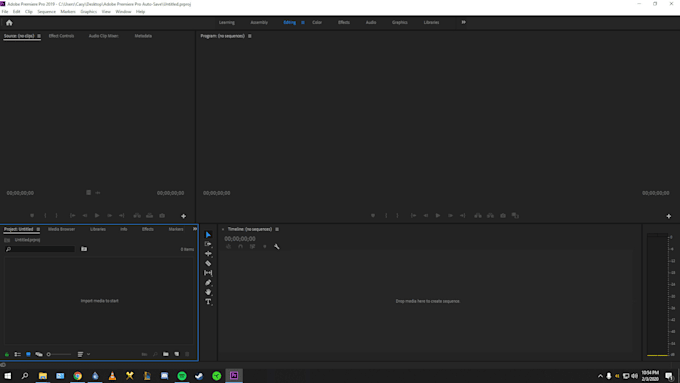Open Program panel hamburger menu
Screen dimensions: 680x383
[x=250, y=36]
